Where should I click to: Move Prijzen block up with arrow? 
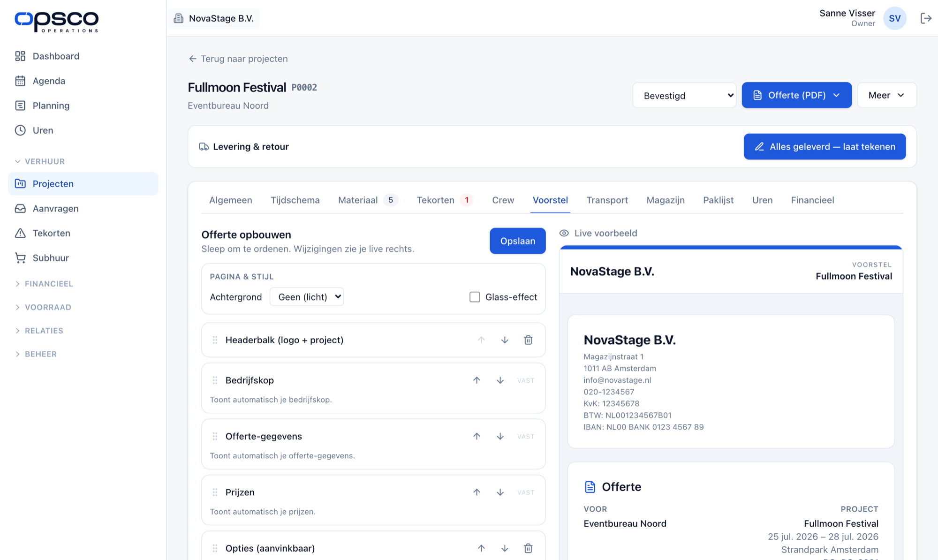(477, 492)
